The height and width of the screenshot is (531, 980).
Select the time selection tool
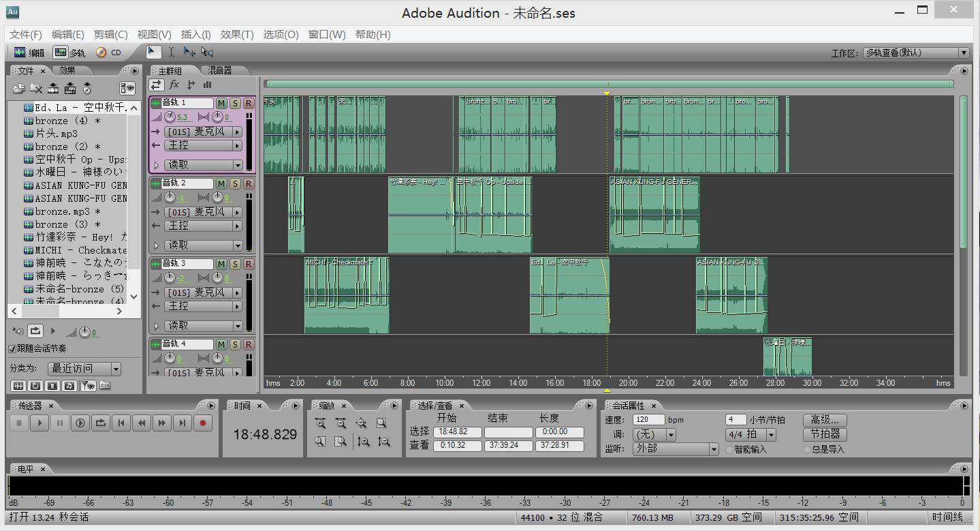170,51
